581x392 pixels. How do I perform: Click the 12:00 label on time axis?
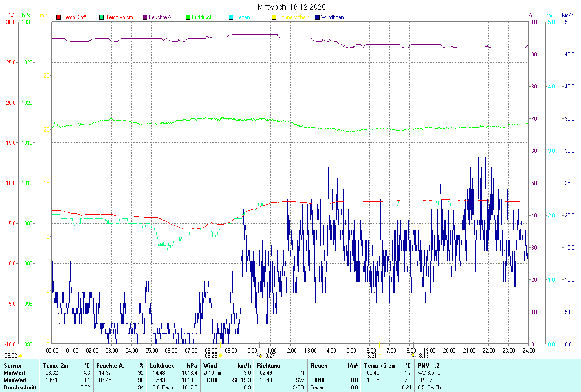290,351
